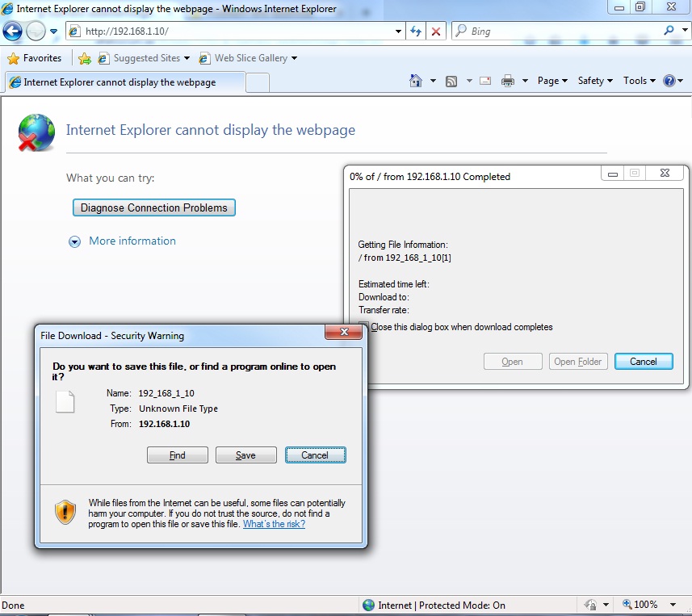This screenshot has height=616, width=692.
Task: Click the Help question mark icon
Action: click(669, 81)
